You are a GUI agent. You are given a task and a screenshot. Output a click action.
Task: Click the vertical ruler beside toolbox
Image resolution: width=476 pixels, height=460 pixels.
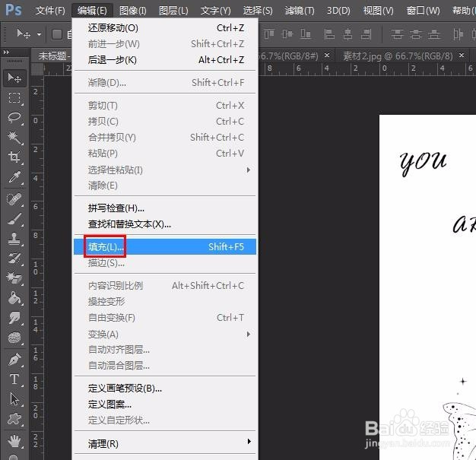[x=37, y=267]
